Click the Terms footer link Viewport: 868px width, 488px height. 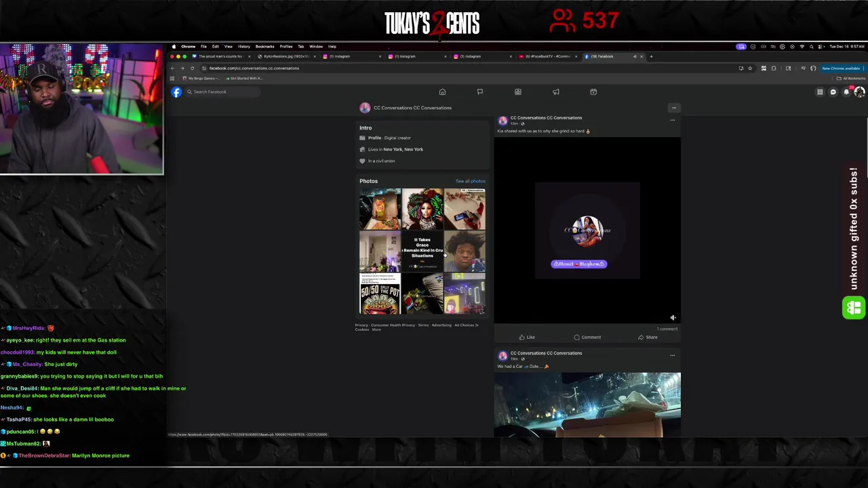423,325
